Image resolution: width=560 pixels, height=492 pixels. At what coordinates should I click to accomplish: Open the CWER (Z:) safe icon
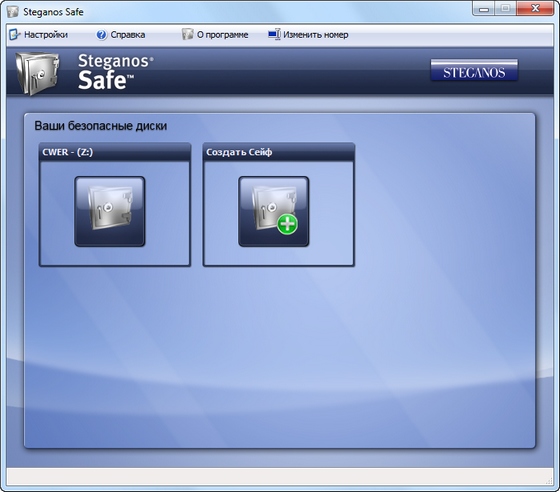110,211
